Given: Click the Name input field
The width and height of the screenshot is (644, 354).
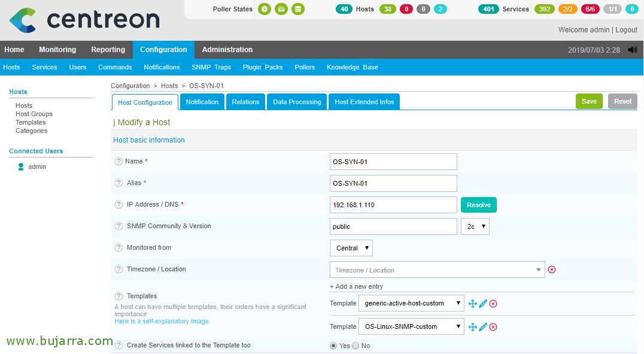Looking at the screenshot, I should pos(393,162).
